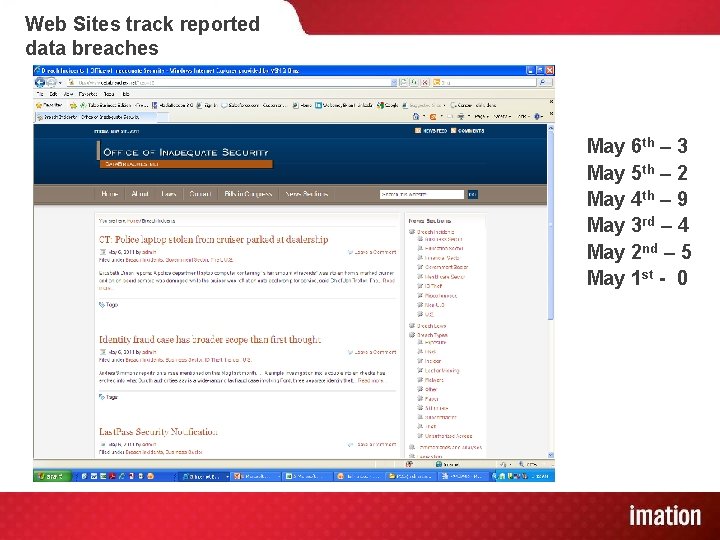Click the Adobe Reader quick launch icon
The image size is (720, 540).
112,476
